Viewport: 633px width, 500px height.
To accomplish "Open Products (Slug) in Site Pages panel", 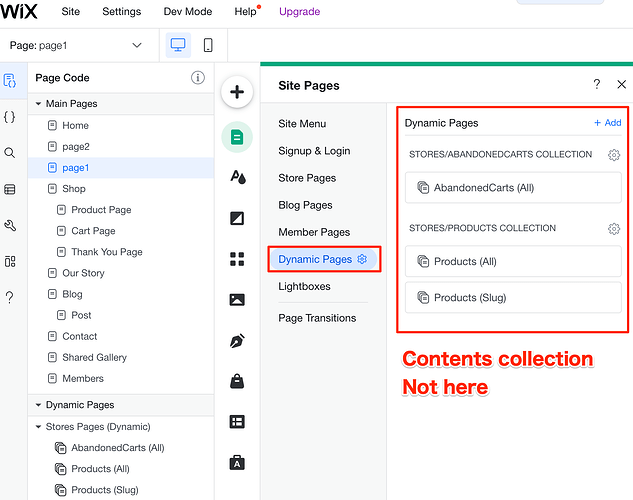I will click(513, 297).
